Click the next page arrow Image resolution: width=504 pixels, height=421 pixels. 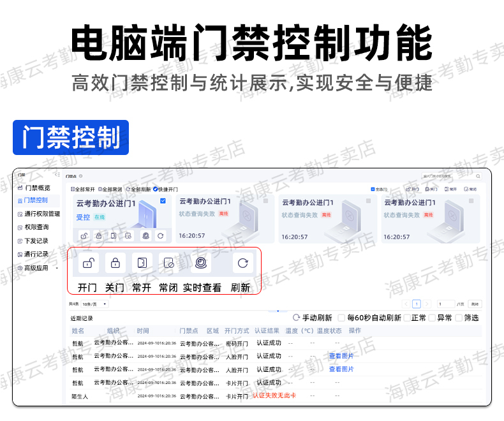click(x=427, y=304)
